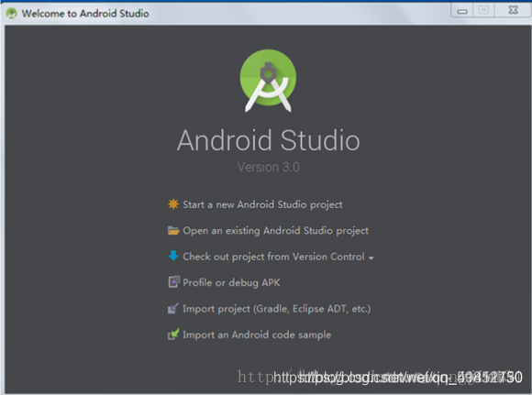
Task: Select Import an Android code sample
Action: pos(257,335)
